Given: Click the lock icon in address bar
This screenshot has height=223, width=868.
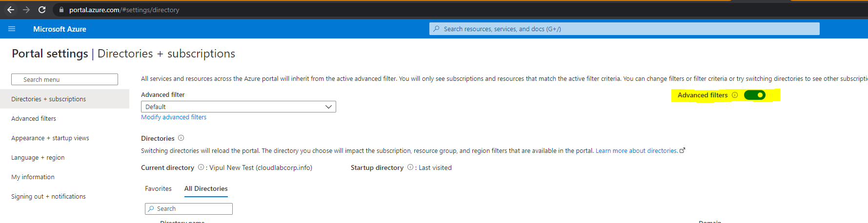Looking at the screenshot, I should pos(61,10).
